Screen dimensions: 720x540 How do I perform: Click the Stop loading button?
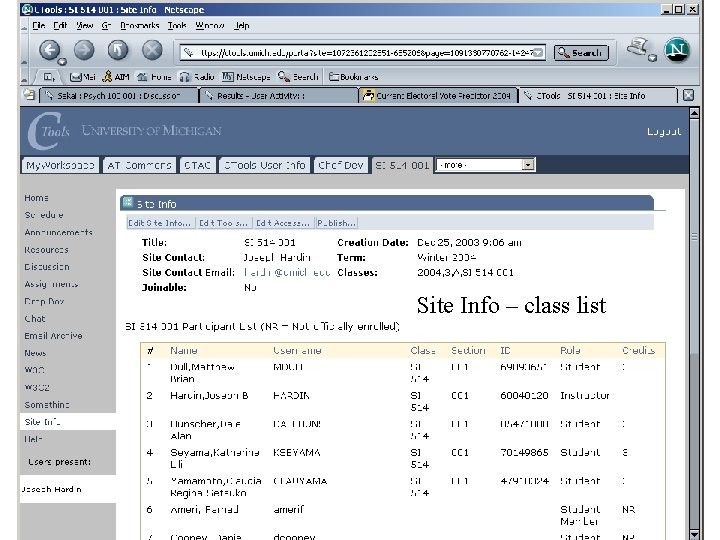point(152,50)
